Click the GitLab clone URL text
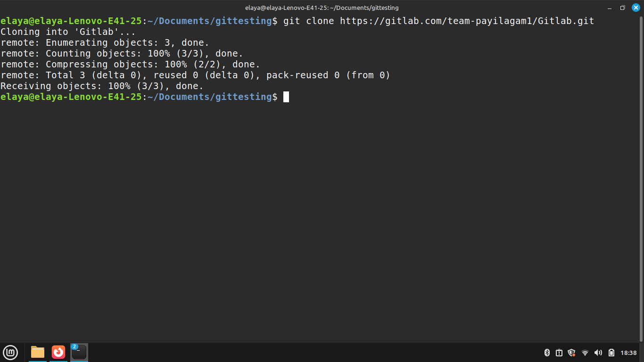Screen dimensions: 644x362 pyautogui.click(x=467, y=21)
